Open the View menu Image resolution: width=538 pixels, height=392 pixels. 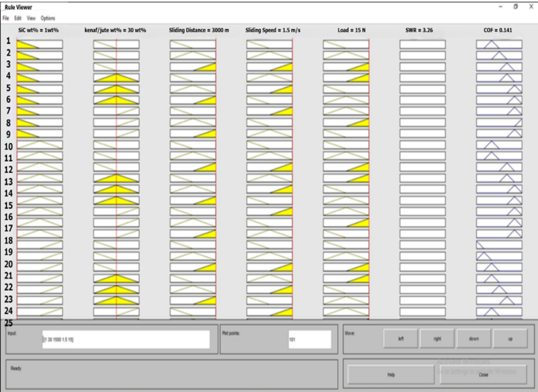31,17
